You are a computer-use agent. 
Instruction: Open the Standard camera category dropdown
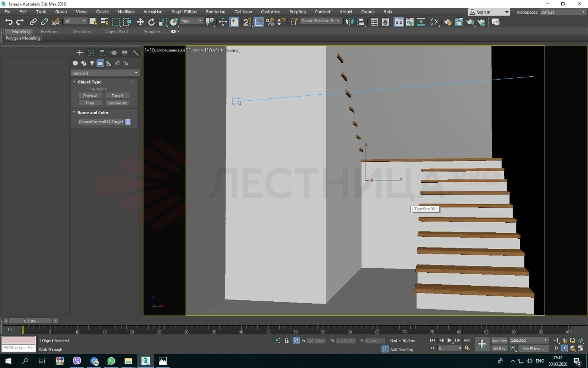coord(105,73)
